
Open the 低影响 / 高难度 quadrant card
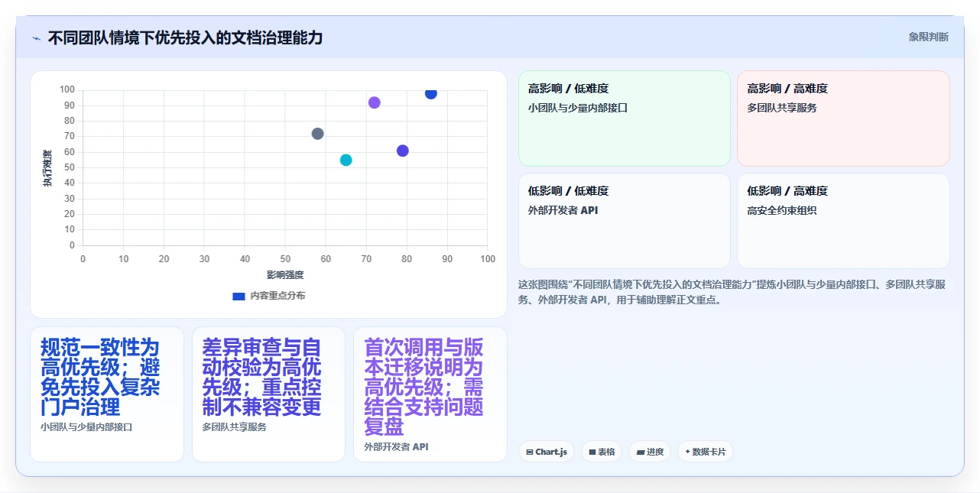tap(843, 221)
